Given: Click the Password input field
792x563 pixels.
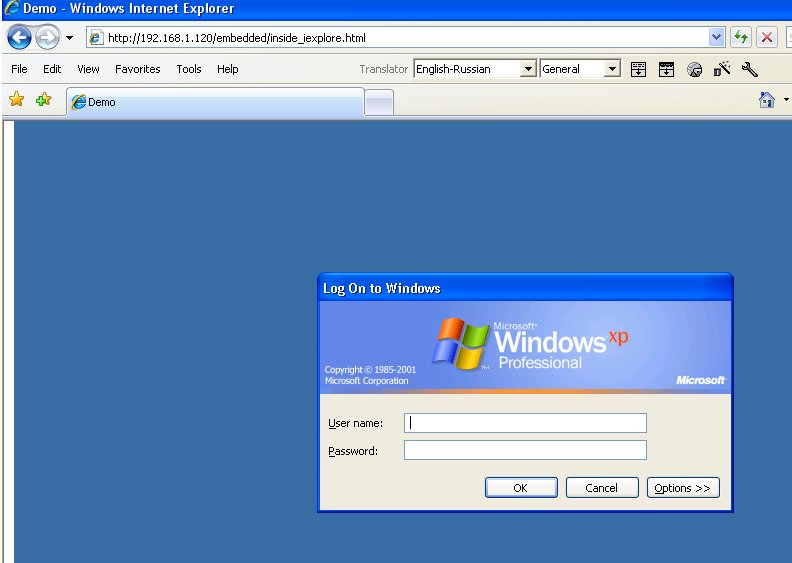Looking at the screenshot, I should click(525, 450).
